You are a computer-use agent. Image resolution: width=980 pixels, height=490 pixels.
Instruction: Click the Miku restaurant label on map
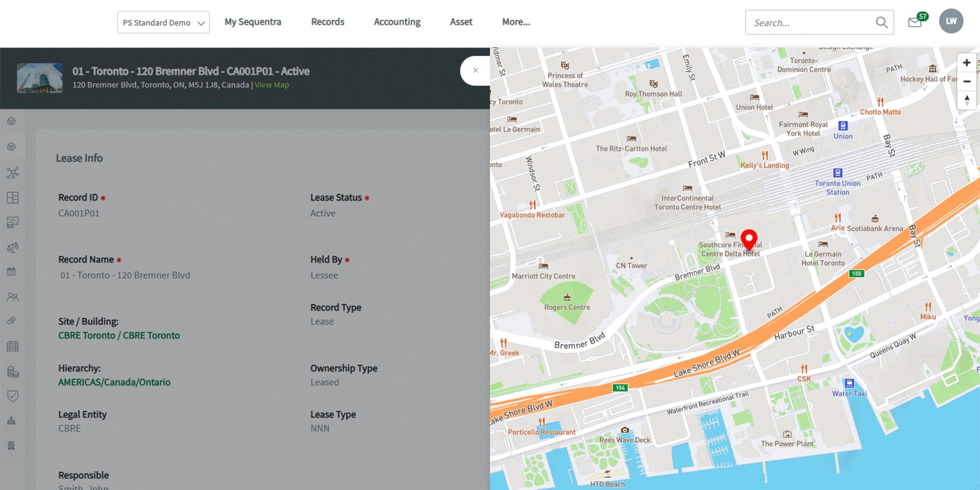click(x=928, y=317)
